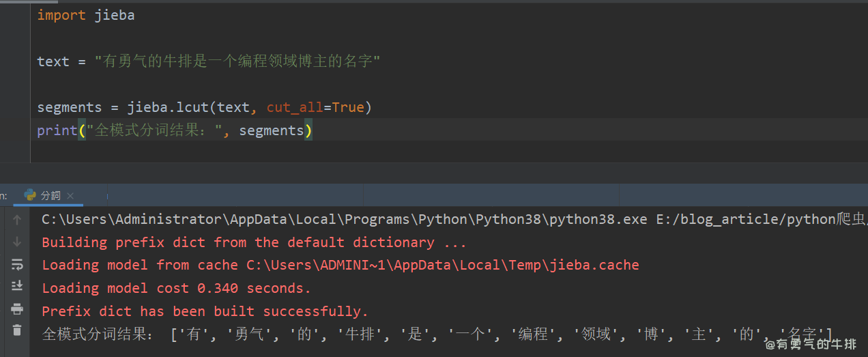868x357 pixels.
Task: Toggle scroll to end of console output
Action: tap(17, 286)
